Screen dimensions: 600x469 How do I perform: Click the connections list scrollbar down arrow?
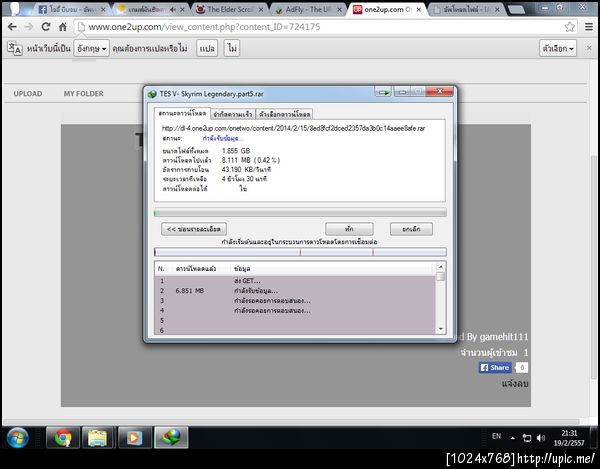[440, 329]
